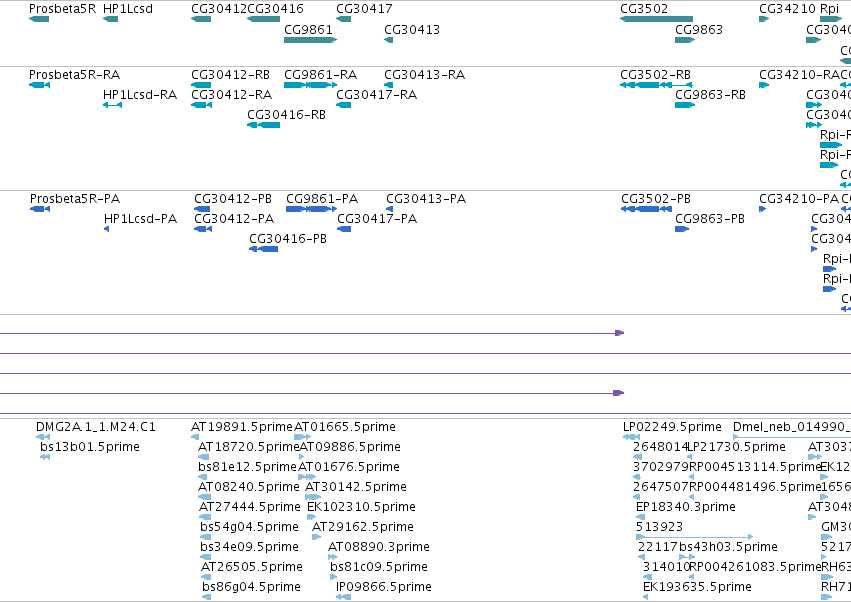Click the long CG3502 gene arrow glyph
Viewport: 851px width, 602px height.
coord(656,19)
